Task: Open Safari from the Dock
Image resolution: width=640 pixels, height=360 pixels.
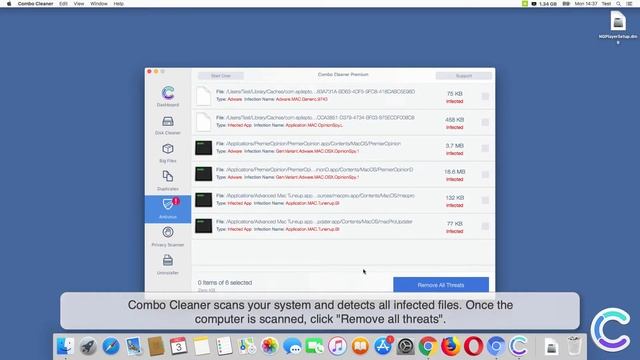Action: coord(111,346)
